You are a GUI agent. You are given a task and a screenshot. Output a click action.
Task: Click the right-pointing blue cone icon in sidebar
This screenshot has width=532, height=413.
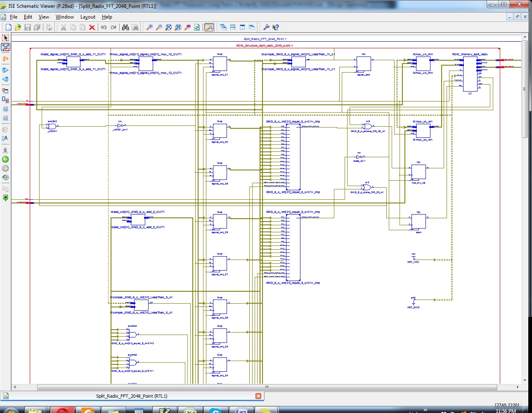[5, 70]
